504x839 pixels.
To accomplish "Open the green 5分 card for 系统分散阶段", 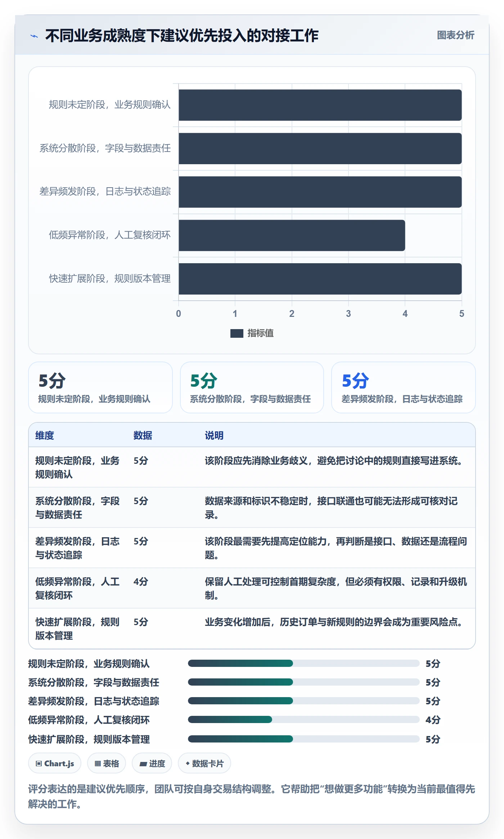I will tap(252, 387).
